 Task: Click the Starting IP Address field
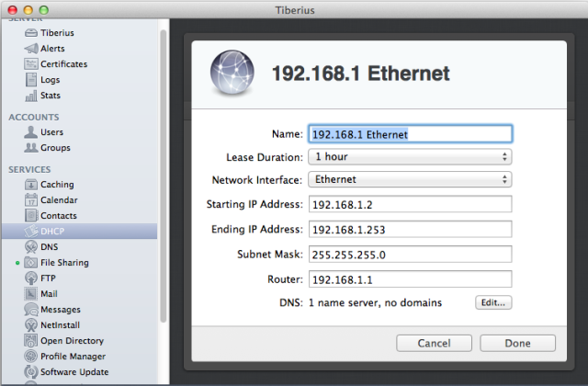coord(411,204)
